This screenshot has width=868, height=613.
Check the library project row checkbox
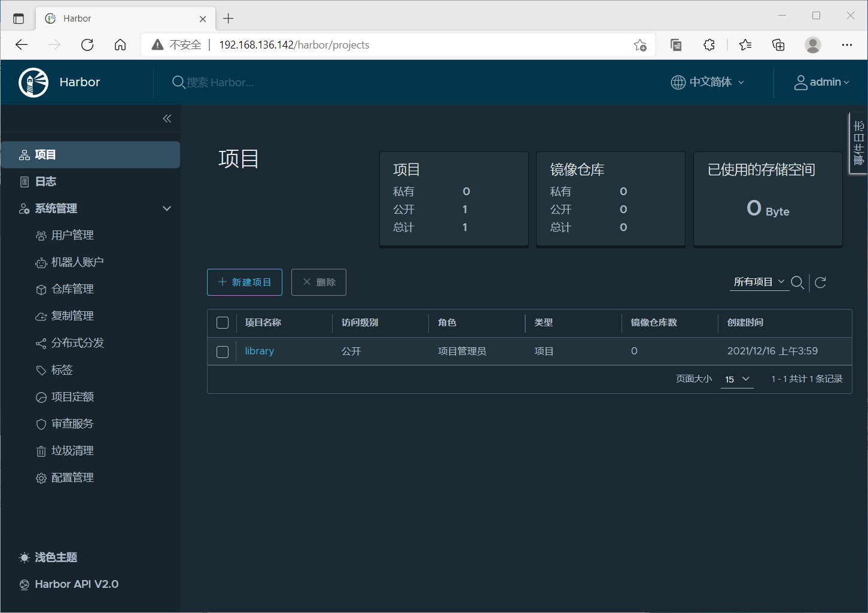pyautogui.click(x=222, y=351)
